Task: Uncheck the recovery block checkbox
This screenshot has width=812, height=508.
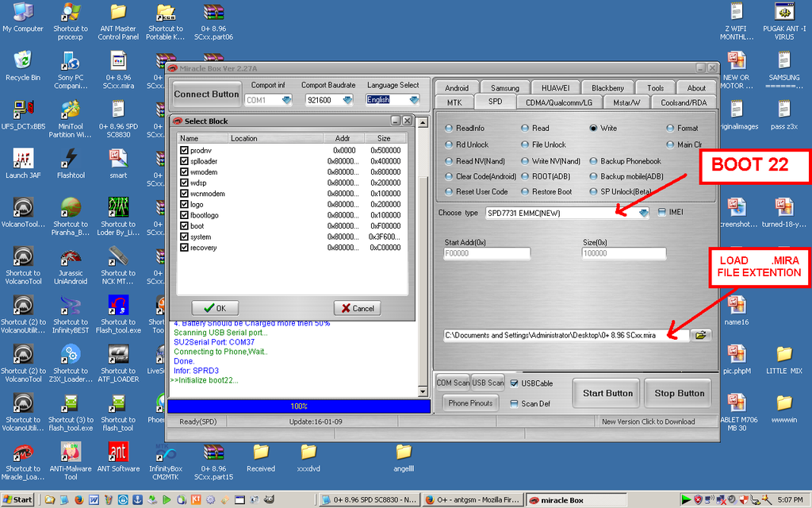Action: point(184,248)
